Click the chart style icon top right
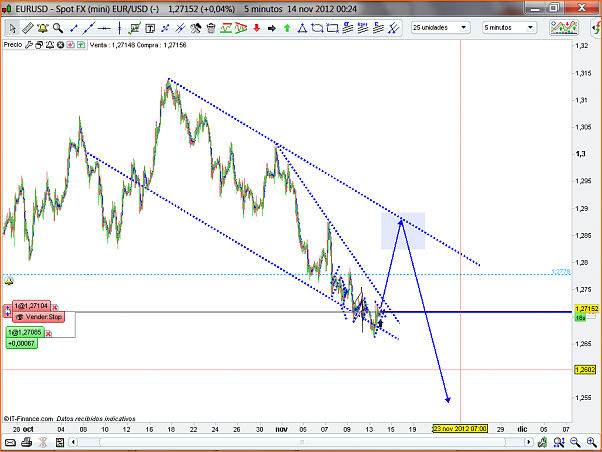Image resolution: width=602 pixels, height=452 pixels. point(564,28)
